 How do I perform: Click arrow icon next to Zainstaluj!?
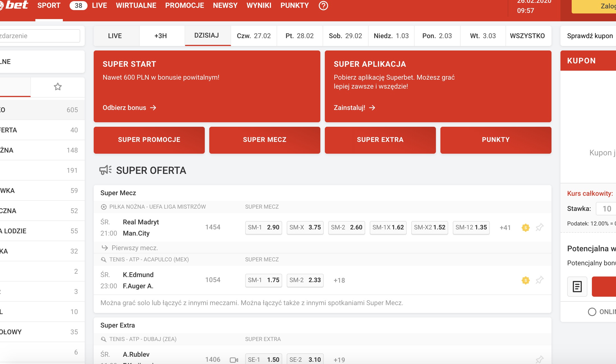tap(372, 108)
